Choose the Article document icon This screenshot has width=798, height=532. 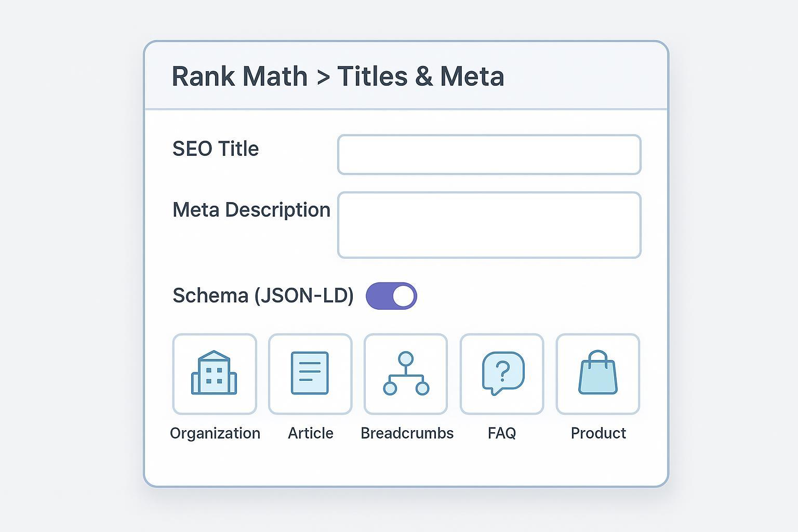pos(310,374)
